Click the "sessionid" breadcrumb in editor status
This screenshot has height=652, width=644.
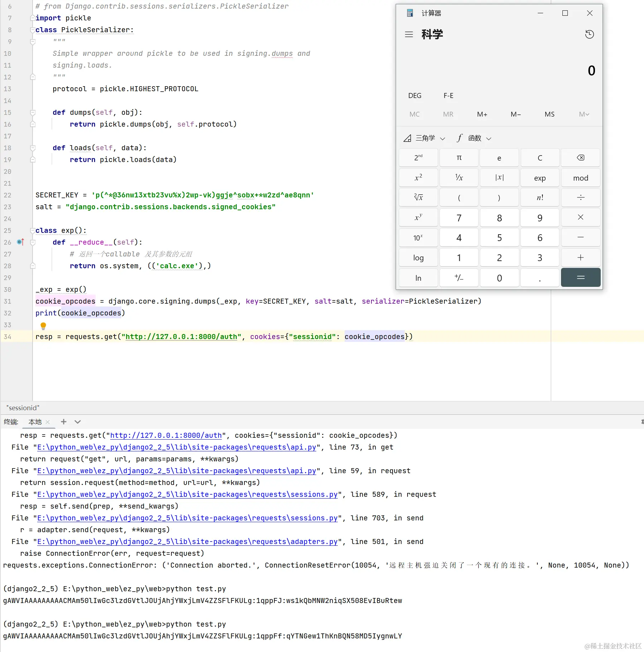[23, 408]
